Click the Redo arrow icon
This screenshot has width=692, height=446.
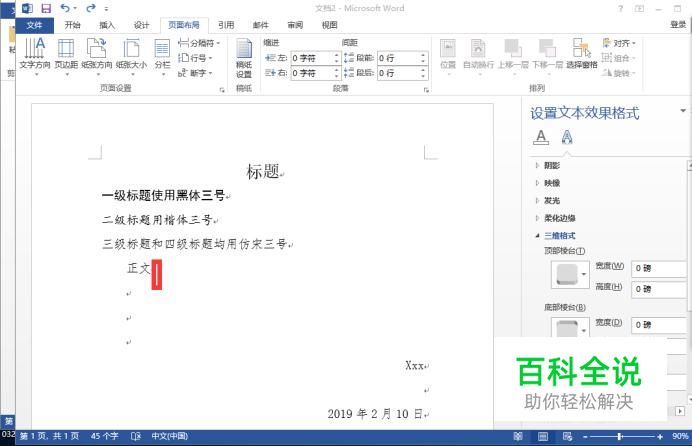pyautogui.click(x=91, y=8)
